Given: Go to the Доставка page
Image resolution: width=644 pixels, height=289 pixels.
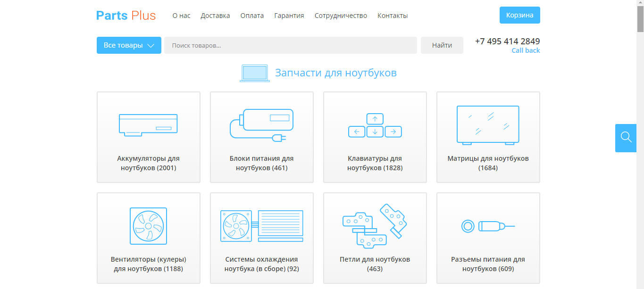Looking at the screenshot, I should (x=215, y=15).
